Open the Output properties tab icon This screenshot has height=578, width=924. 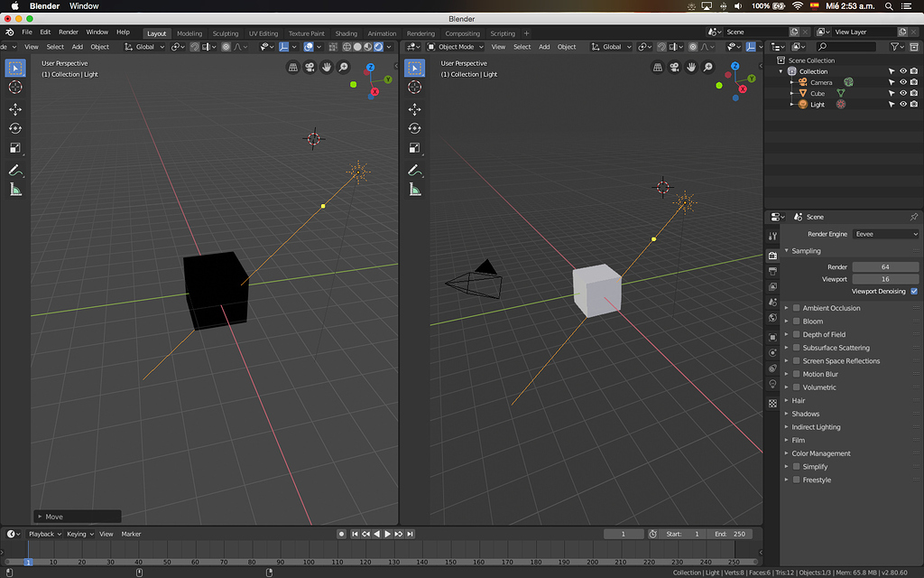point(772,271)
